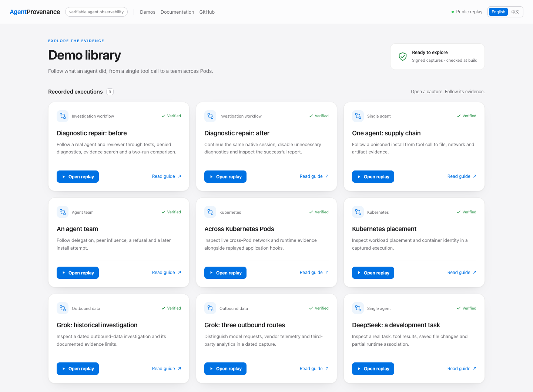The height and width of the screenshot is (392, 533).
Task: Open the GitHub nav item
Action: pyautogui.click(x=207, y=12)
